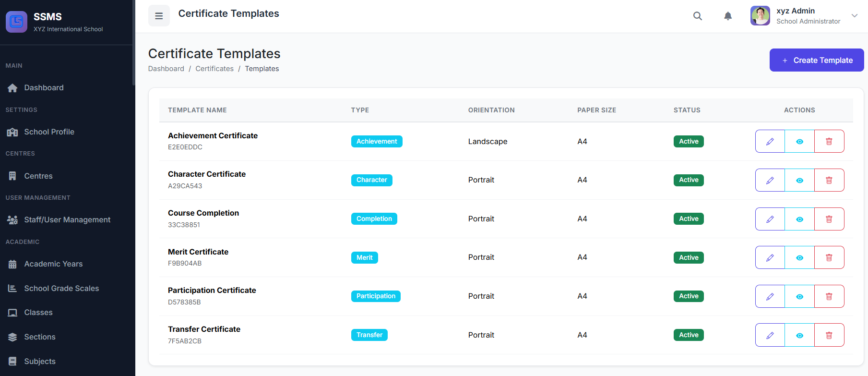Open Staff/User Management in sidebar

pyautogui.click(x=67, y=219)
